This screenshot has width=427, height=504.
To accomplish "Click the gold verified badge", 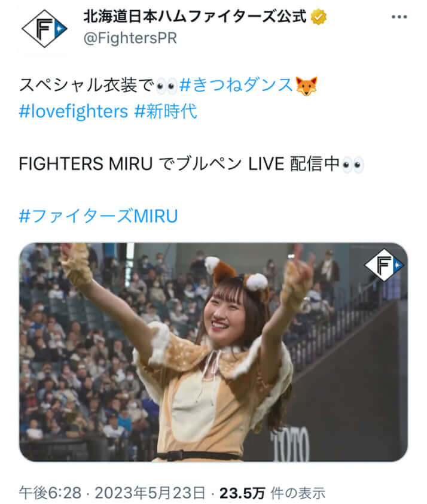I will pyautogui.click(x=318, y=17).
